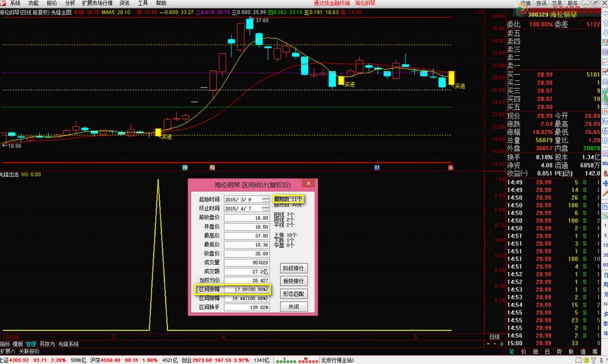
Task: Click the 先锋出击 indicator label
Action: (9, 175)
